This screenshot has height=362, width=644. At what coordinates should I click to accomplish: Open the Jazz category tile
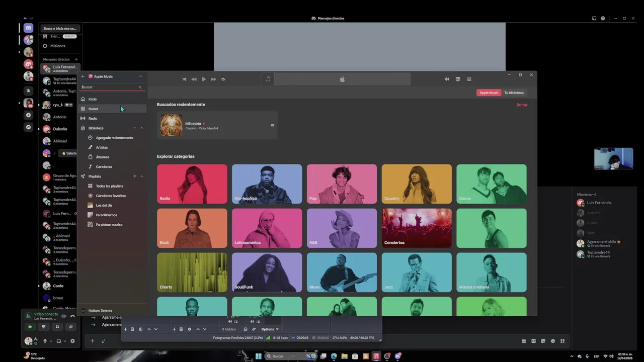click(417, 273)
